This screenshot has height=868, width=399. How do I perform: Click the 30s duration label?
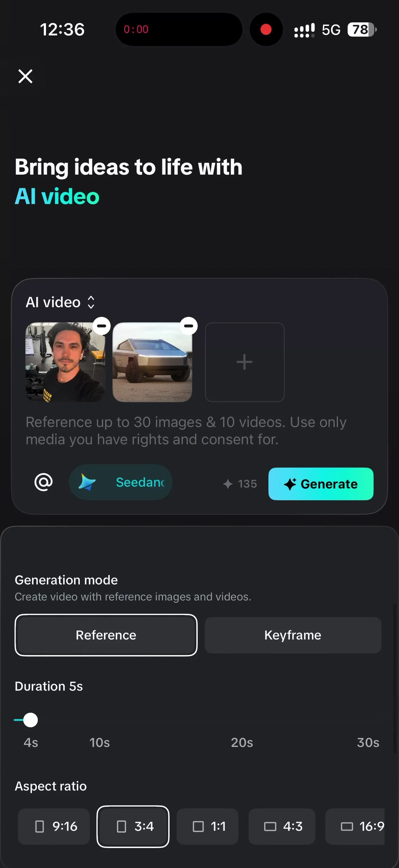(x=368, y=742)
